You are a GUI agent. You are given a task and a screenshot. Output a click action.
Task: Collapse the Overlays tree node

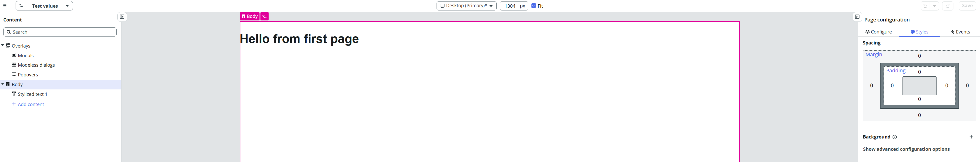point(3,45)
